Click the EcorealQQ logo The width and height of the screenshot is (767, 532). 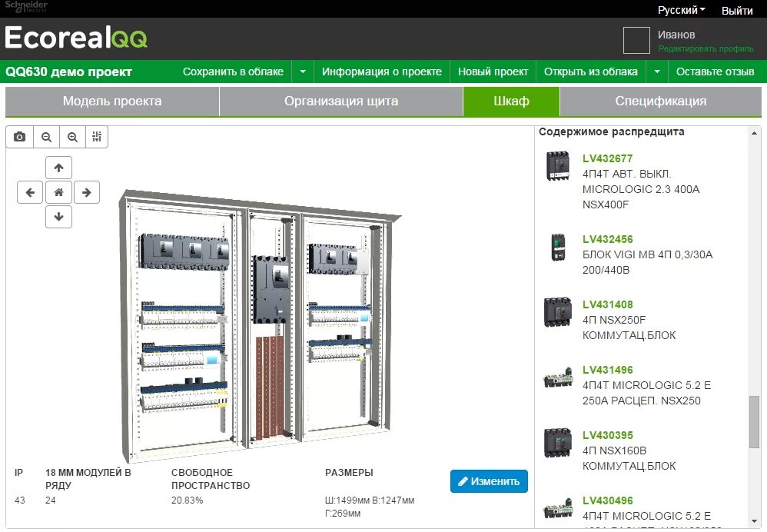click(x=76, y=38)
